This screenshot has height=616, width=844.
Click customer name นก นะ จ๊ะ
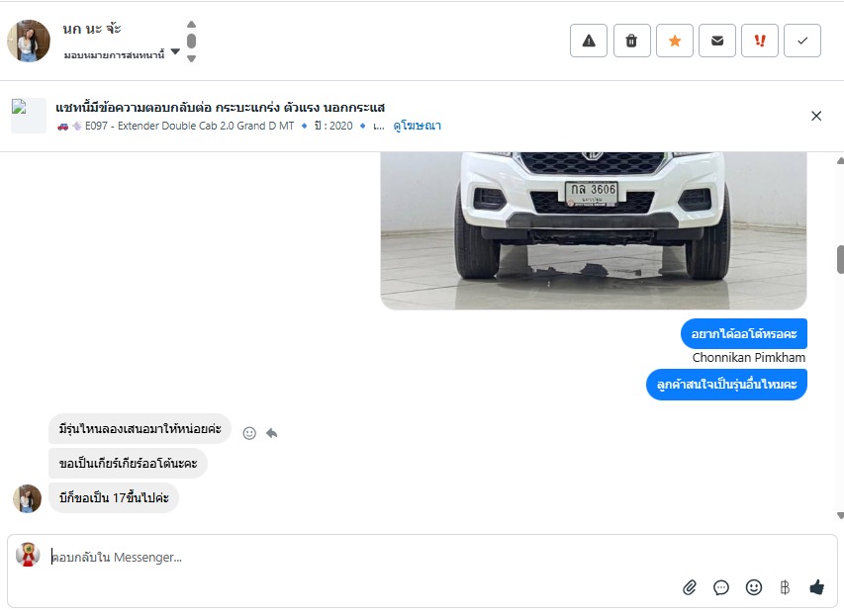pyautogui.click(x=91, y=29)
